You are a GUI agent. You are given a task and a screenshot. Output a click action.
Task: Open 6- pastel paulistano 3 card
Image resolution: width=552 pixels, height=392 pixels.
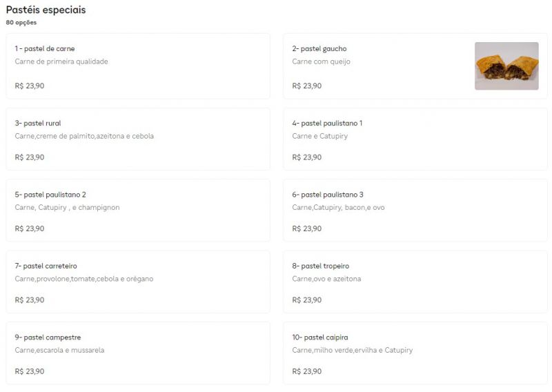[415, 210]
